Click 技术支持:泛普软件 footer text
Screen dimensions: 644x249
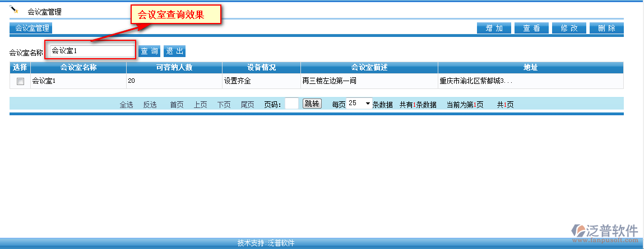266,243
